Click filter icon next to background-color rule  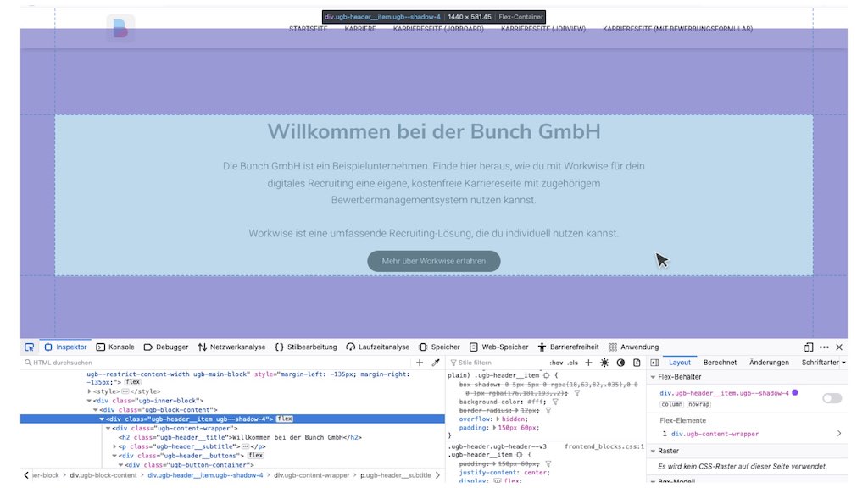click(x=555, y=402)
